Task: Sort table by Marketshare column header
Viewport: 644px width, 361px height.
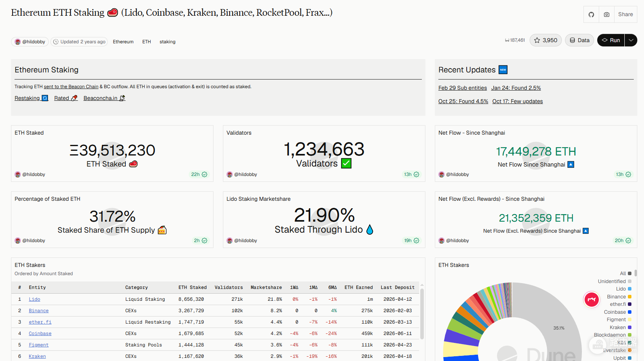Action: coord(266,287)
